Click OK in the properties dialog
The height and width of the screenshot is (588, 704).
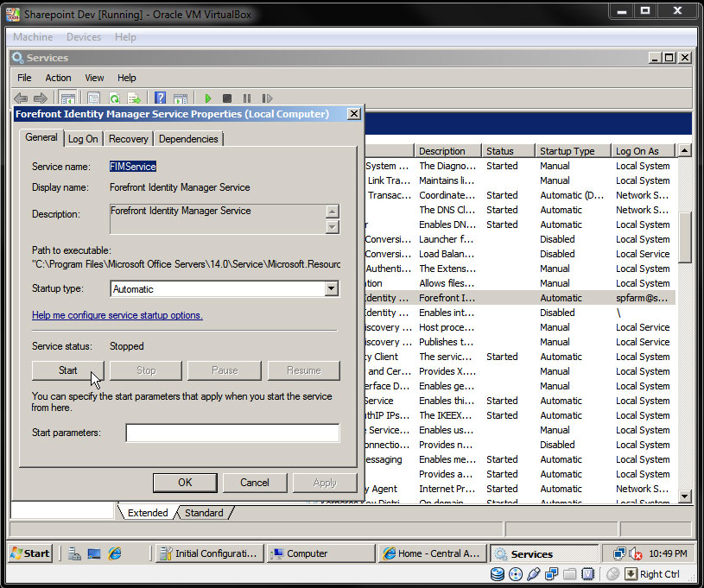click(185, 483)
